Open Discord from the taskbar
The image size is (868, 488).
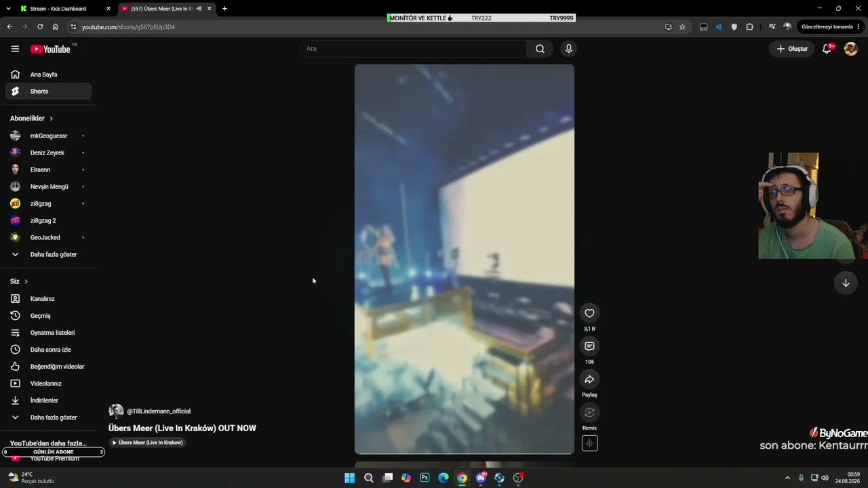pos(481,478)
